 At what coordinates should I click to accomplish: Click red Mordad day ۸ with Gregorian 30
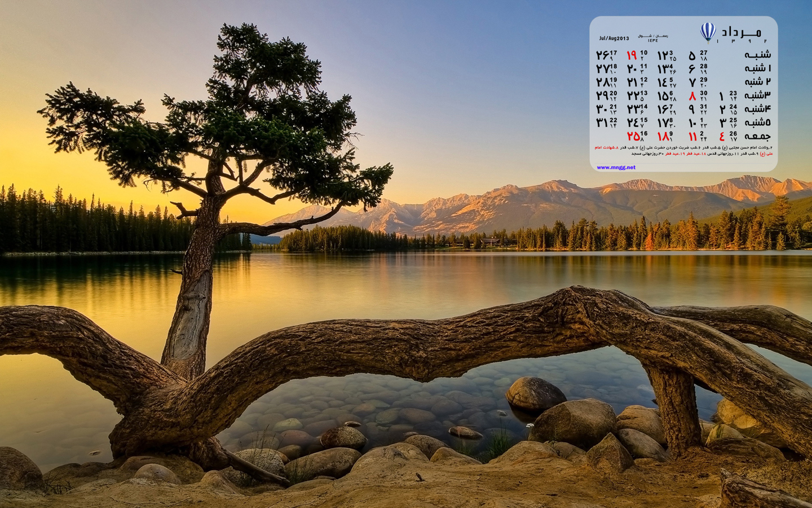tap(698, 96)
